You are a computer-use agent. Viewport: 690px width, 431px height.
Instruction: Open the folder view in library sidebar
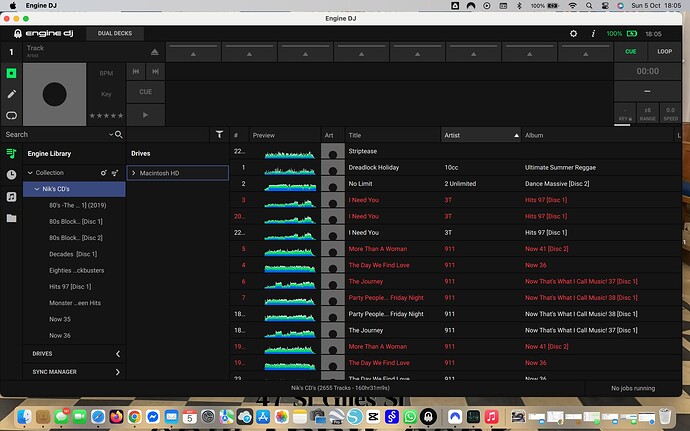[11, 217]
